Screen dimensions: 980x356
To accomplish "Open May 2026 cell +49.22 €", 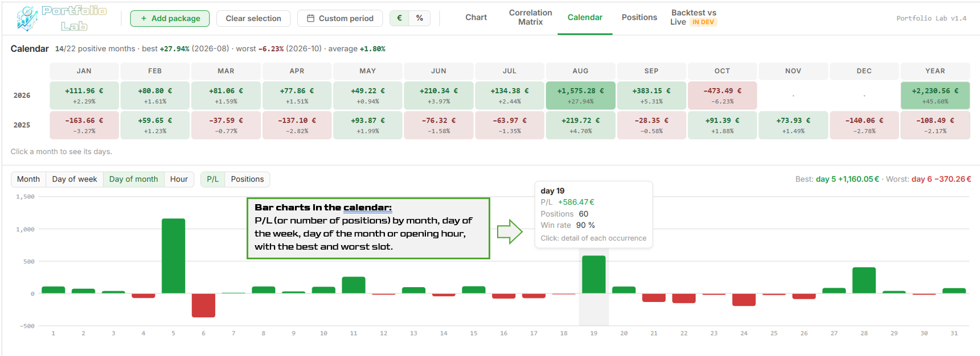I will [368, 96].
